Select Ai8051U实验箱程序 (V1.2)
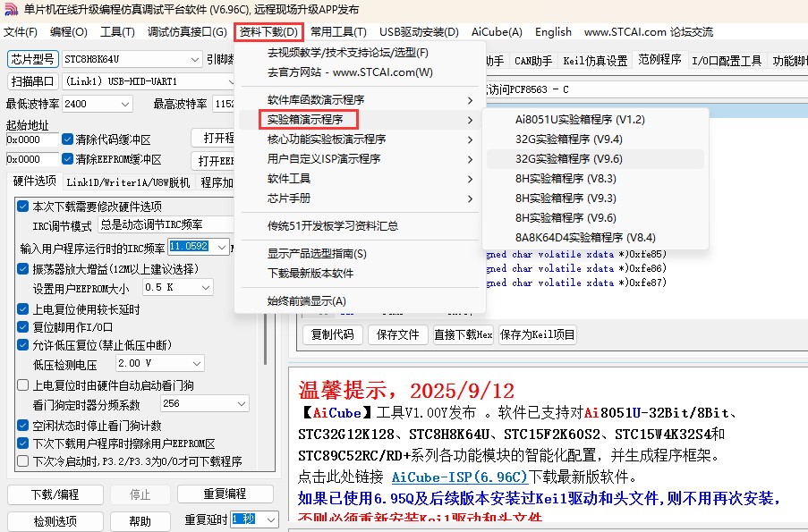808x532 pixels. (x=595, y=120)
